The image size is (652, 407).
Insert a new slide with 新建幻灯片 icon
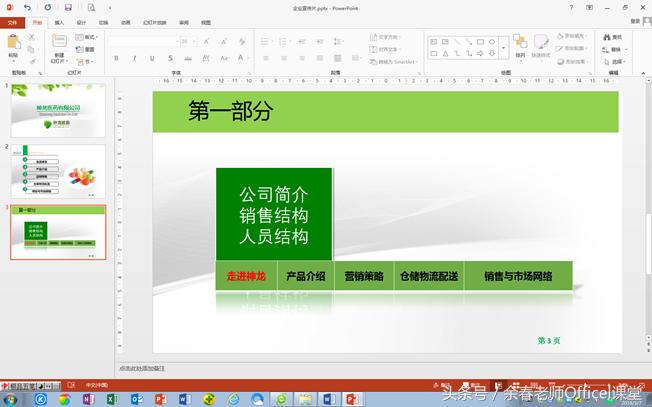59,42
